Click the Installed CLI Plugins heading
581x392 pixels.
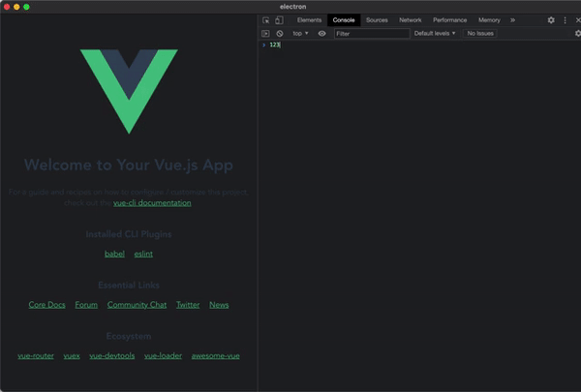[129, 234]
